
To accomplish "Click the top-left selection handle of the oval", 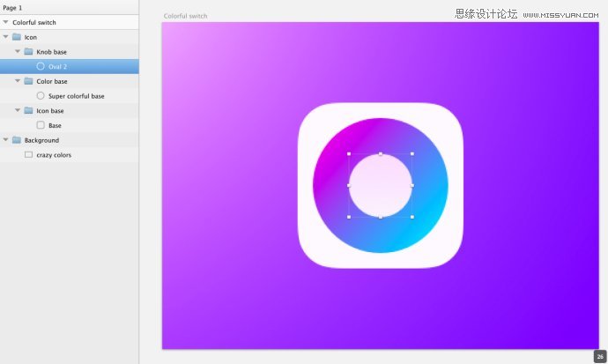I will (x=349, y=154).
